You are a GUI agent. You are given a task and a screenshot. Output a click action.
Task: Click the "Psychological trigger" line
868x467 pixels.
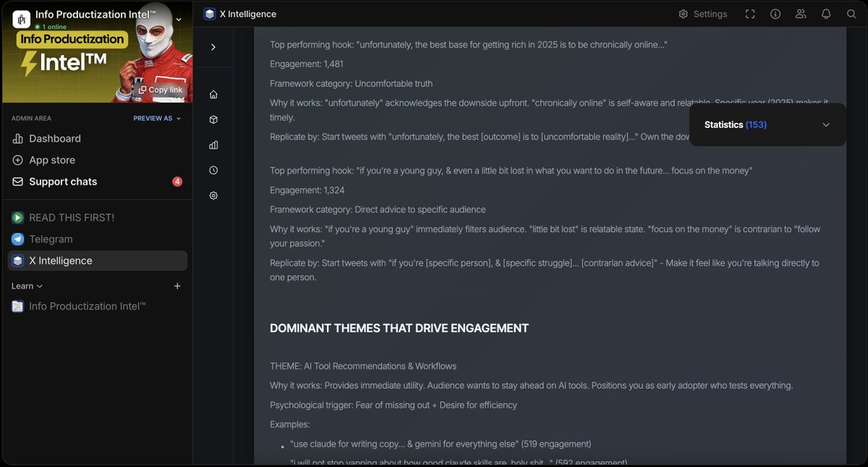[x=393, y=406]
